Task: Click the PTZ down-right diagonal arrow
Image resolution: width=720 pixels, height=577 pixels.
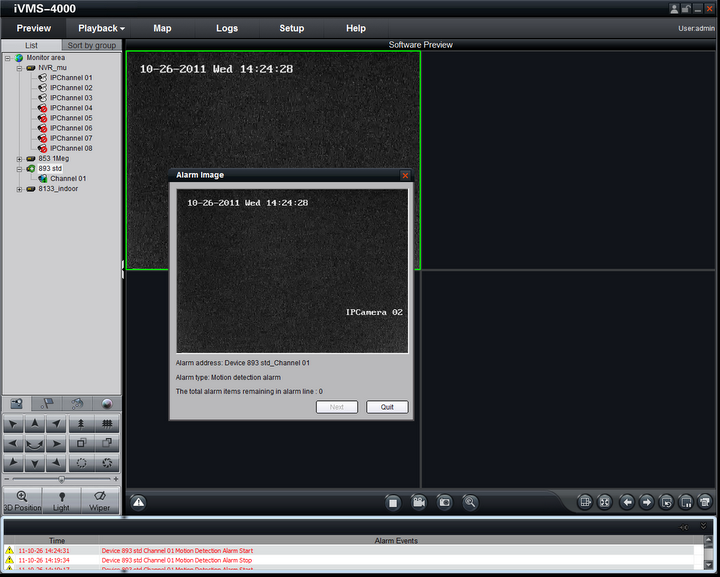Action: 56,463
